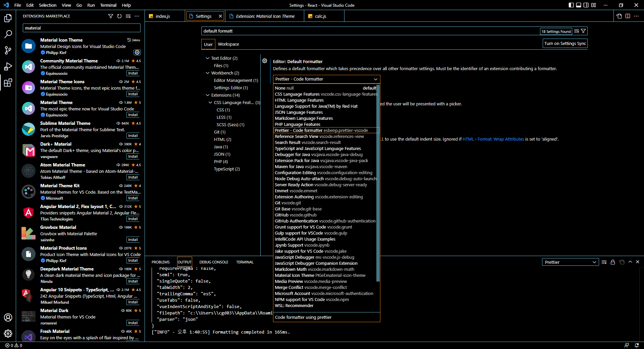Screen dimensions: 644x349
Task: Open the Explorer view in the activity bar
Action: (8, 18)
